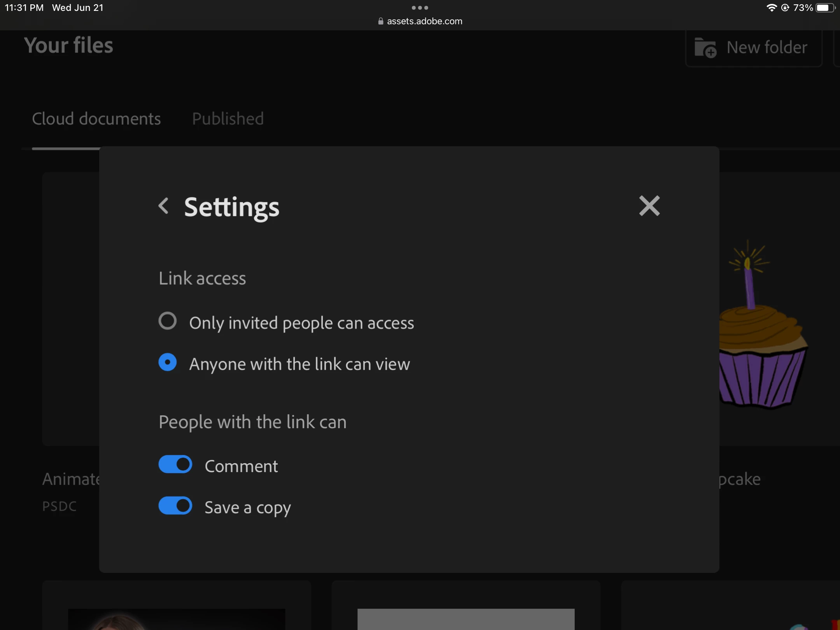Viewport: 840px width, 630px height.
Task: Click the Your files heading
Action: (x=68, y=45)
